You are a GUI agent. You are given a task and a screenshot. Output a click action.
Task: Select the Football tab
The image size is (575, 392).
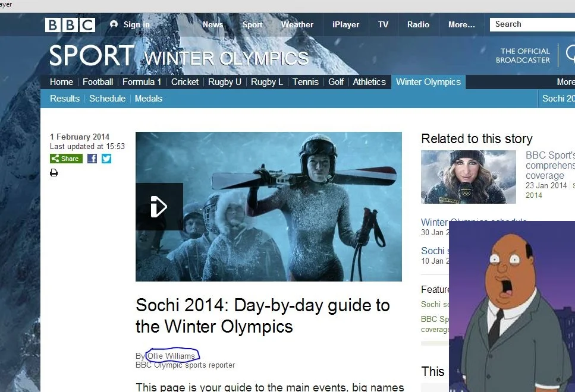[98, 82]
